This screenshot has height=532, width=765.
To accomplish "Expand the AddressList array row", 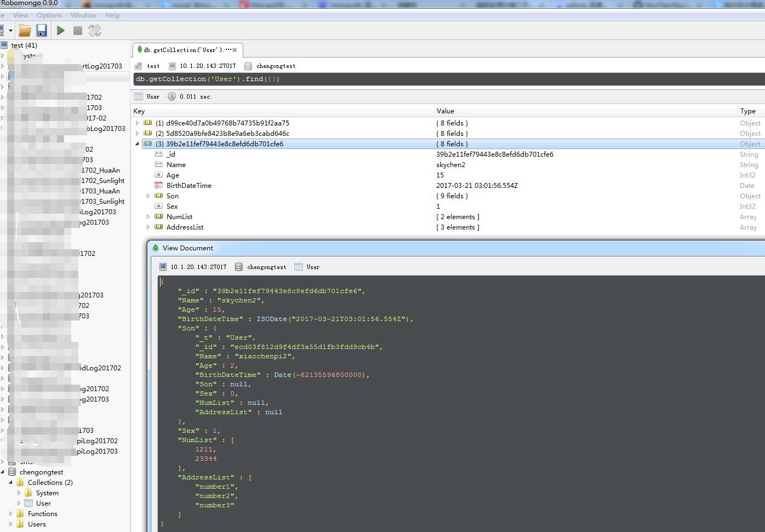I will pos(148,227).
